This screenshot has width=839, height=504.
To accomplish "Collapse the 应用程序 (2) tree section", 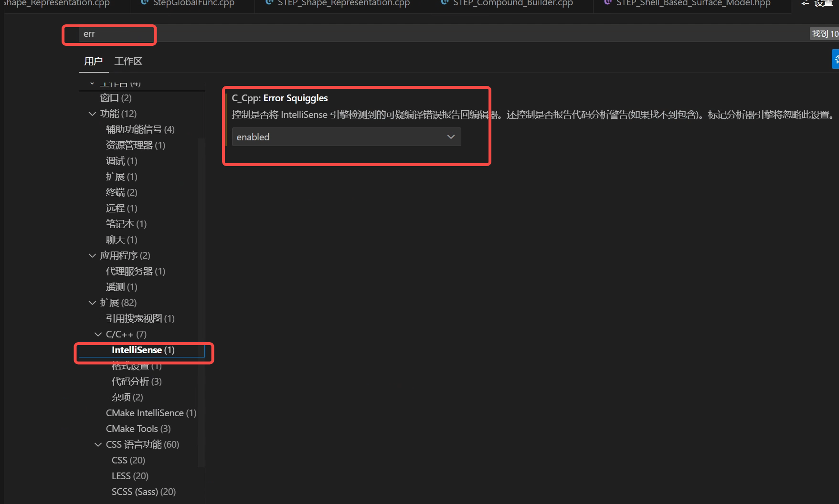I will (x=92, y=255).
